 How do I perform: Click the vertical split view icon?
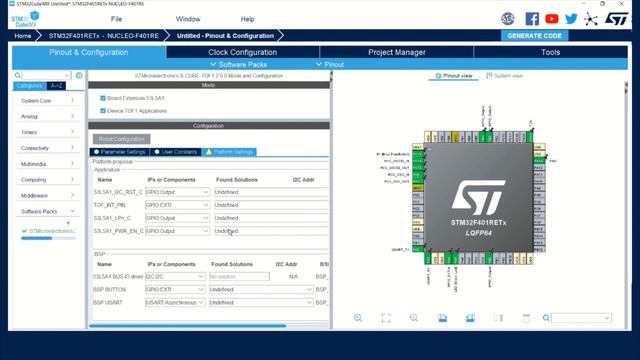[x=498, y=318]
